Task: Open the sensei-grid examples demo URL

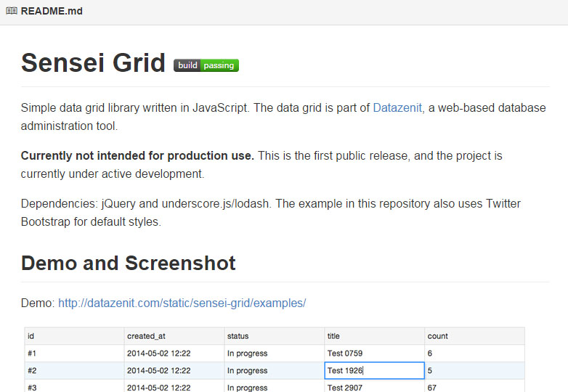Action: tap(182, 303)
